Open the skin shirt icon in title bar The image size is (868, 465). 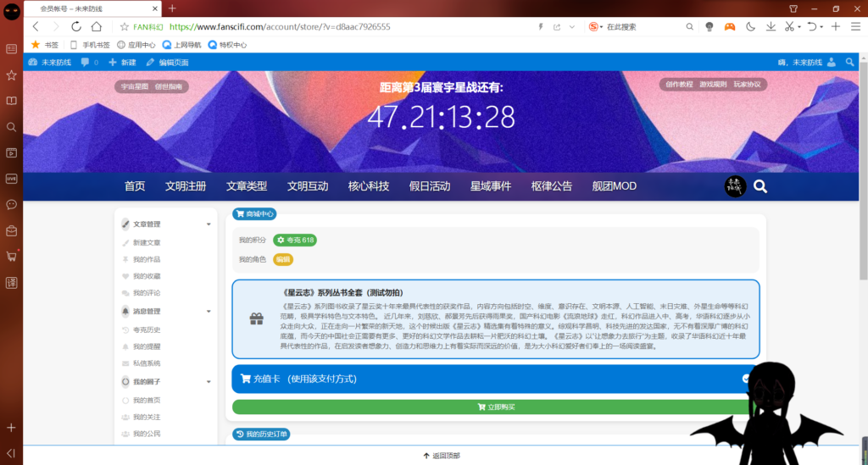pyautogui.click(x=793, y=8)
